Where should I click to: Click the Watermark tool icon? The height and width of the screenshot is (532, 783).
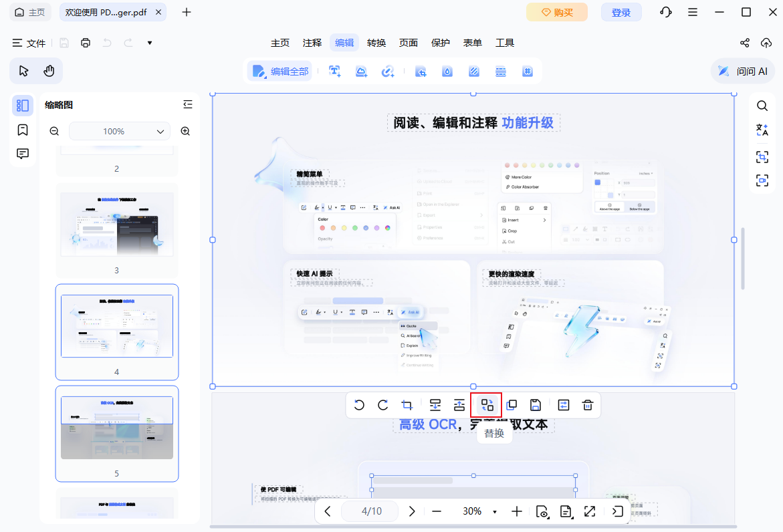tap(447, 72)
